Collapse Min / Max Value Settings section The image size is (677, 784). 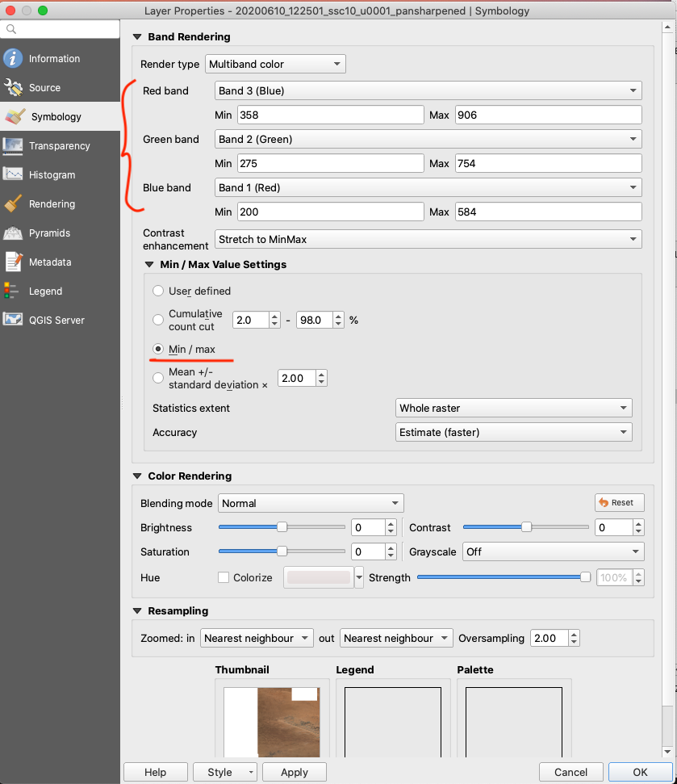click(149, 265)
